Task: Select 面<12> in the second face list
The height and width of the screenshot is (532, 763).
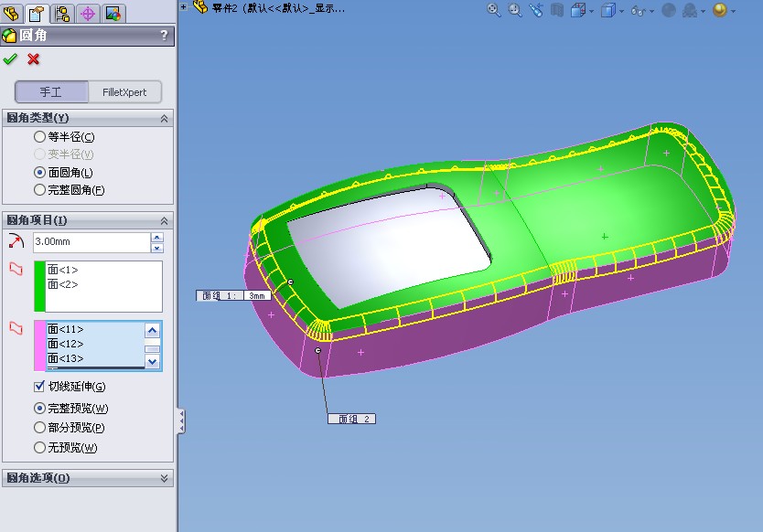Action: 65,344
